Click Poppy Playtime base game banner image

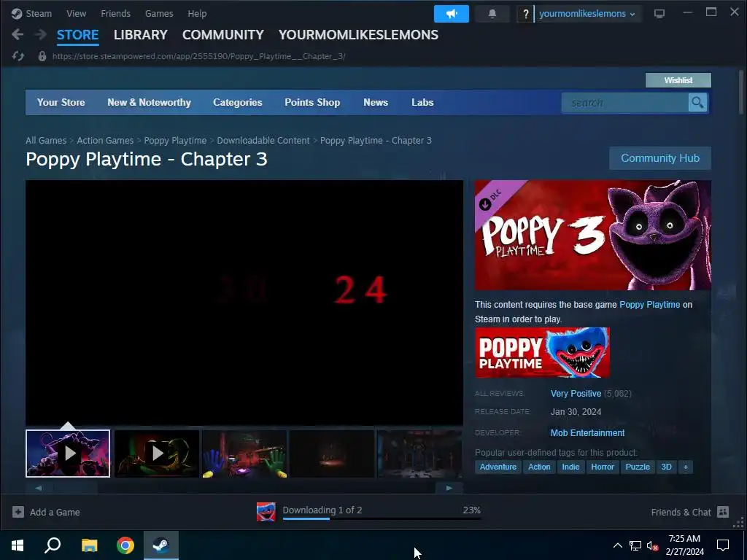[542, 352]
